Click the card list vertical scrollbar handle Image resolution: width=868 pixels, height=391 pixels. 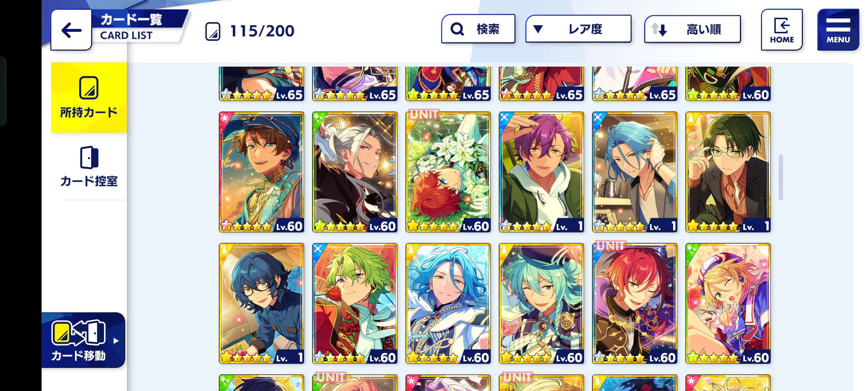781,177
